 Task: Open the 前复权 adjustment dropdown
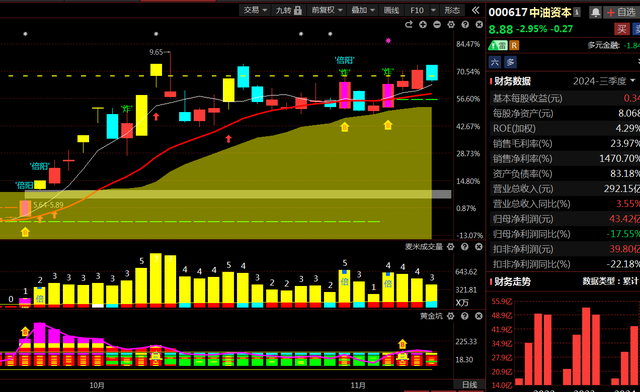pyautogui.click(x=327, y=10)
